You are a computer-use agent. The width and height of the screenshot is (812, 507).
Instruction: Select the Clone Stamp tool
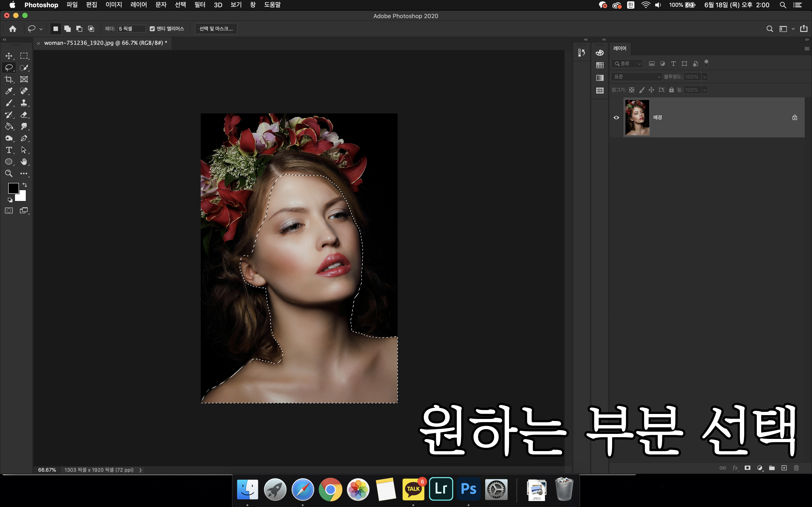(24, 103)
